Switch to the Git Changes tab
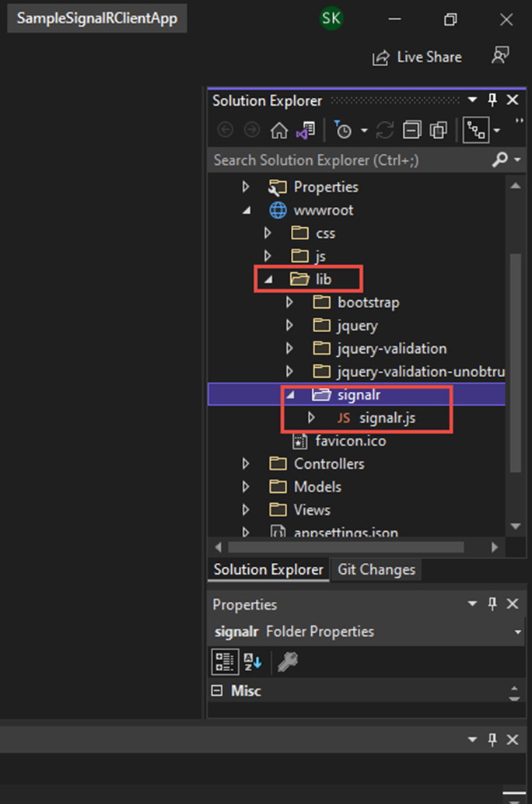Screen dimensions: 532x804 [376, 569]
